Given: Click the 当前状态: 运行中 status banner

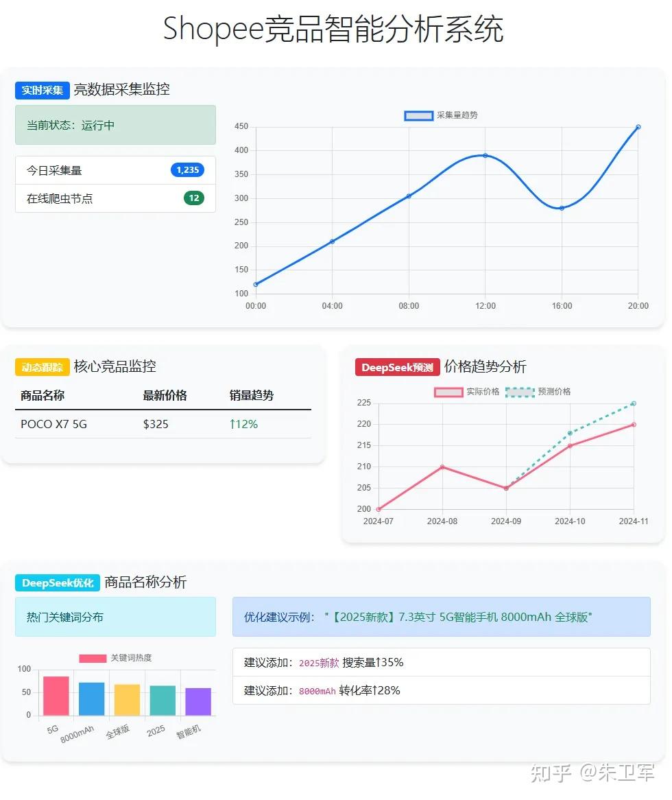Looking at the screenshot, I should (x=115, y=125).
